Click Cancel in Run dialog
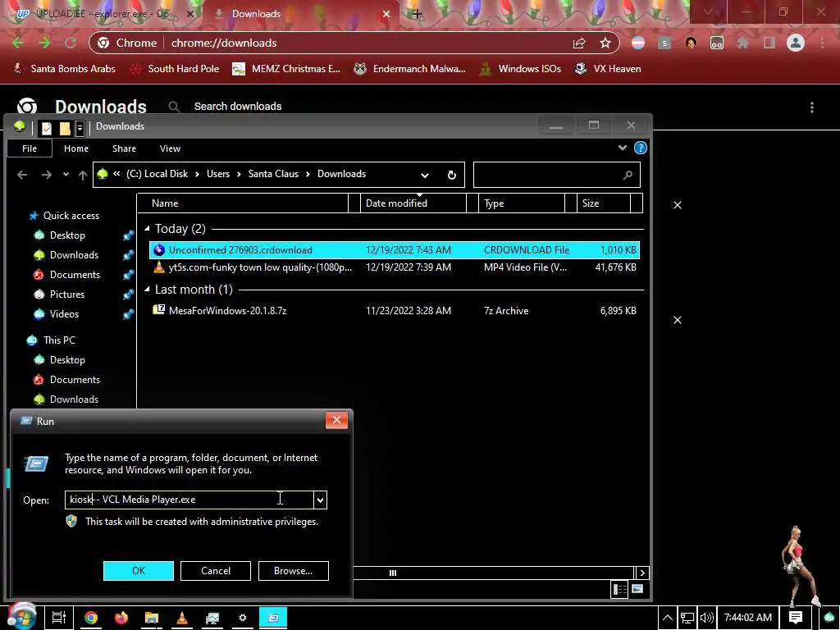This screenshot has width=840, height=630. (216, 571)
